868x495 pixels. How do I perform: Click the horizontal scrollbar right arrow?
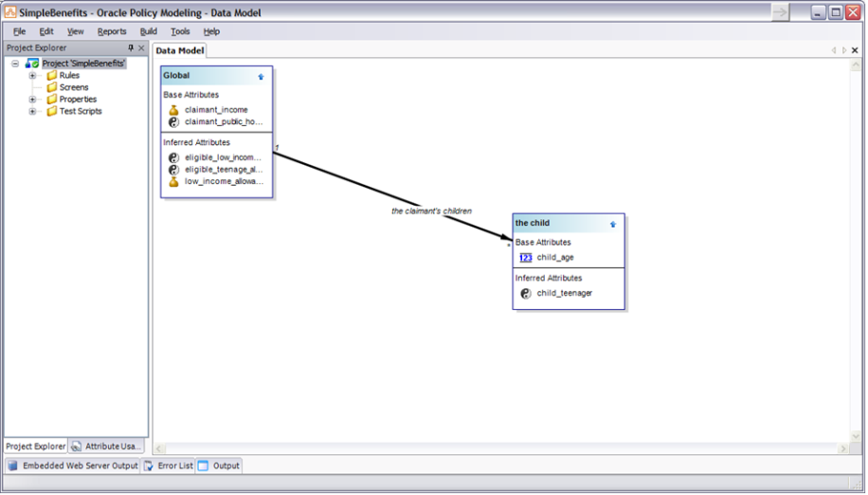coord(843,449)
